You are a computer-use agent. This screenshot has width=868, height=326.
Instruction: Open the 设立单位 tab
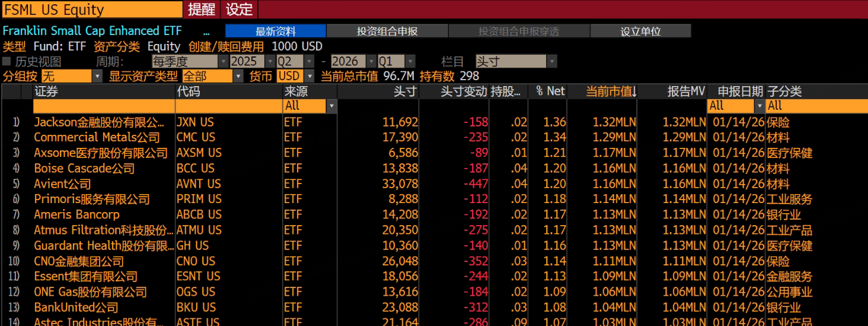pyautogui.click(x=641, y=31)
